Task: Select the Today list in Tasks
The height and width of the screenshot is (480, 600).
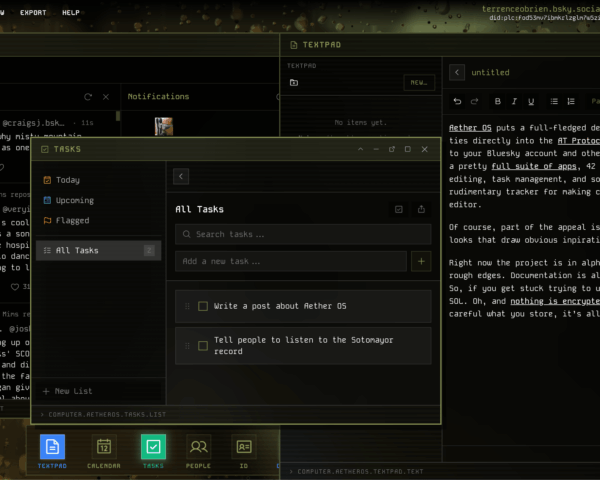Action: coord(68,180)
